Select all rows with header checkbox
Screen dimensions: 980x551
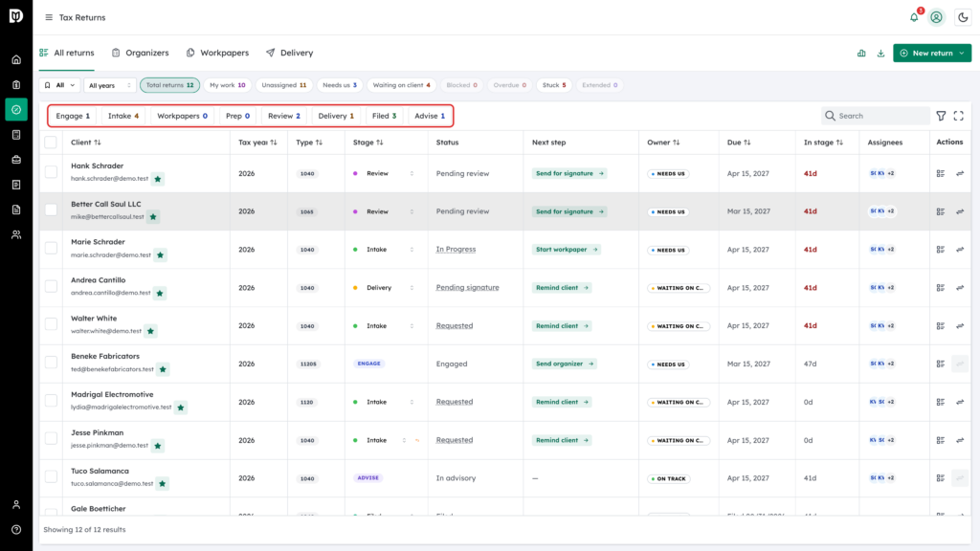coord(51,143)
